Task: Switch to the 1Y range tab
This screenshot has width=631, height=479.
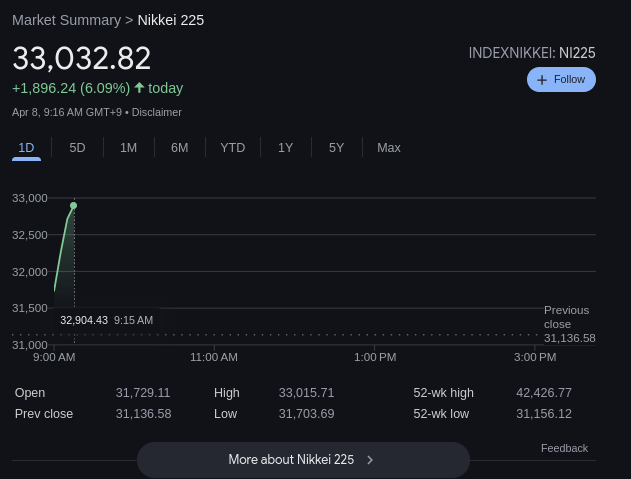Action: pos(285,148)
